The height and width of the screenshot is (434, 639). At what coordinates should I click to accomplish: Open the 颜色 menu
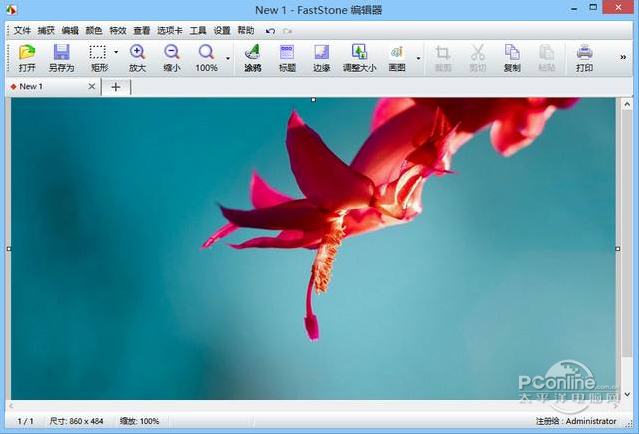pos(94,31)
